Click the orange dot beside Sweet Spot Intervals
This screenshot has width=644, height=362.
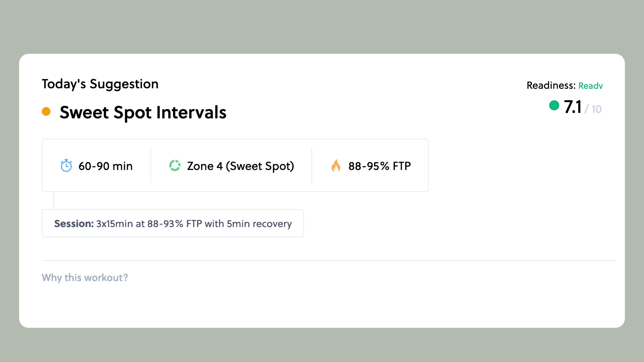click(x=46, y=111)
